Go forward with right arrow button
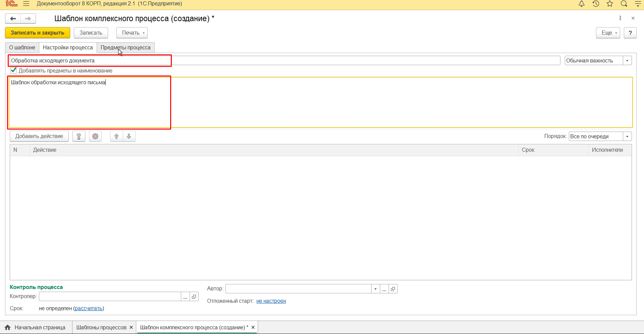Viewport: 644px width, 334px height. pyautogui.click(x=28, y=18)
